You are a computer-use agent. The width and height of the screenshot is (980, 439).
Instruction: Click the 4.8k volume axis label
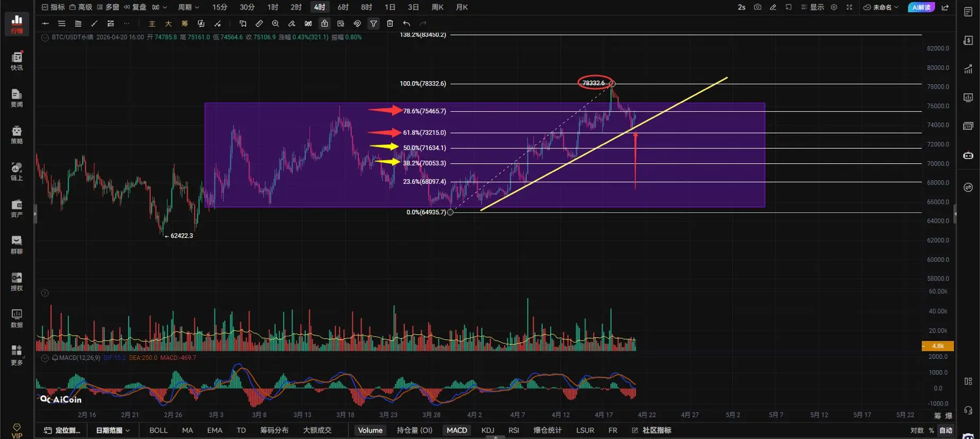[x=938, y=346]
